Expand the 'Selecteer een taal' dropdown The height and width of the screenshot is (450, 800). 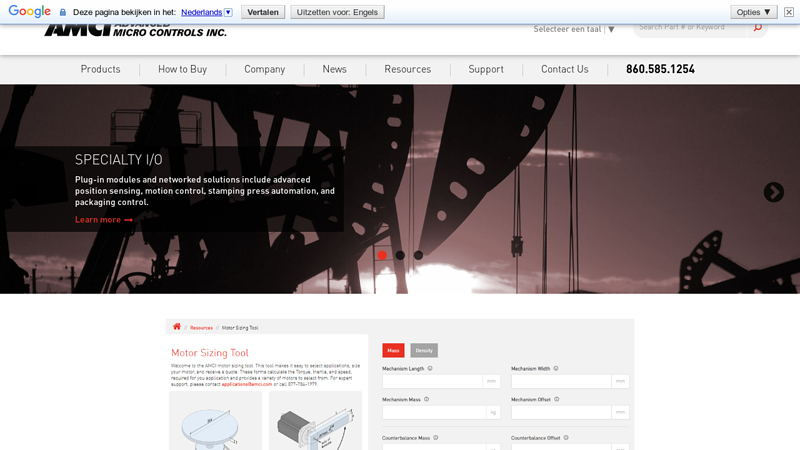point(574,29)
